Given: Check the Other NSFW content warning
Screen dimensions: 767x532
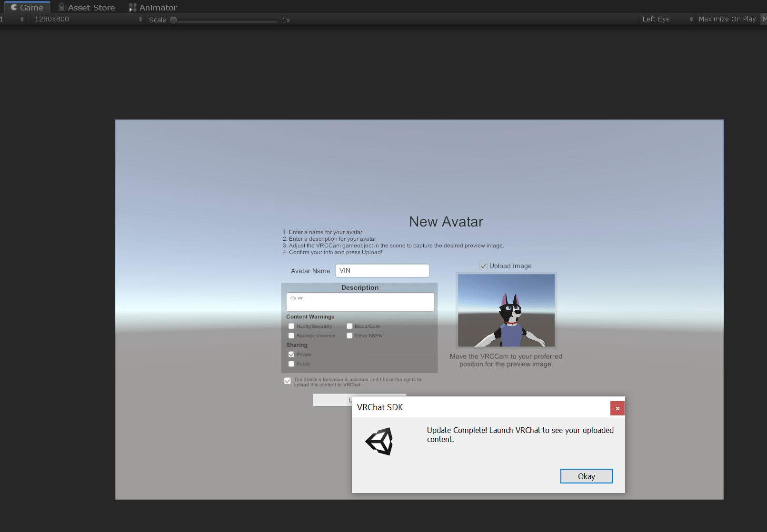Looking at the screenshot, I should coord(349,335).
